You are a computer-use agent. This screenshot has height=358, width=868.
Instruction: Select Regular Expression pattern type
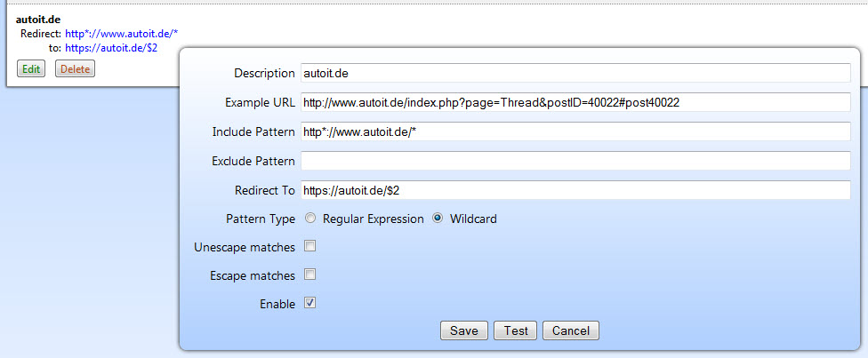click(x=310, y=219)
